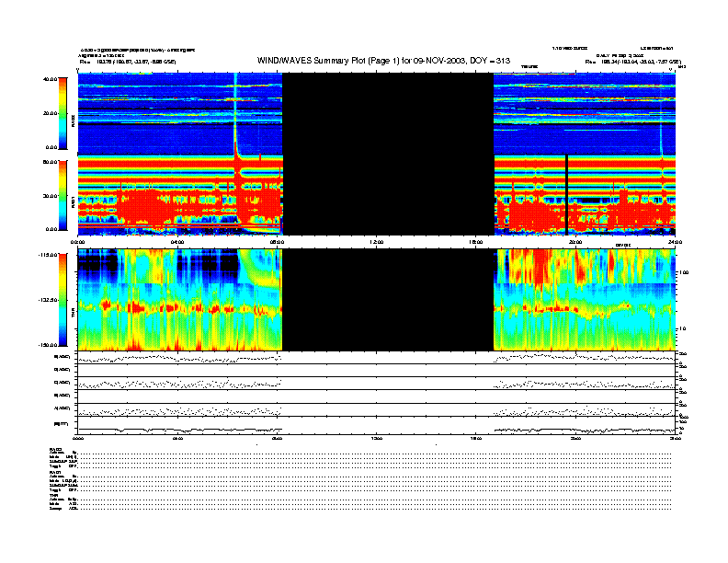Click the black data gap in the RAD2 panel
Viewport: 728px width, 563px height.
pos(388,113)
